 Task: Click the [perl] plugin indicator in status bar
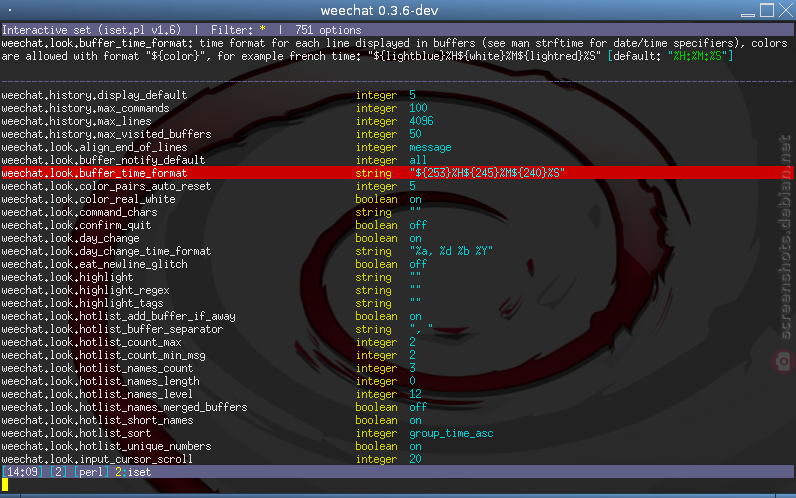click(x=91, y=472)
